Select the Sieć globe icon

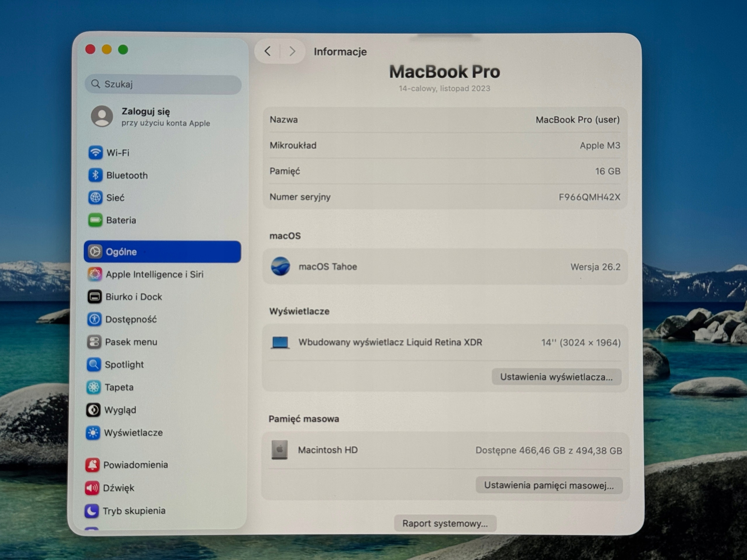tap(95, 197)
